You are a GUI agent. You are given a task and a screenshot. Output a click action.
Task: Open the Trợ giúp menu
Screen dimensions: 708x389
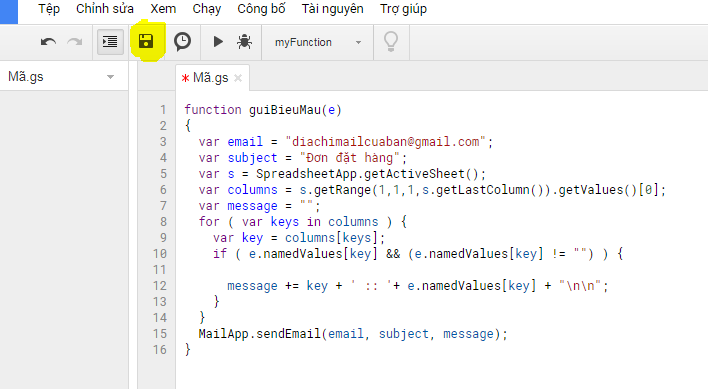click(x=403, y=9)
